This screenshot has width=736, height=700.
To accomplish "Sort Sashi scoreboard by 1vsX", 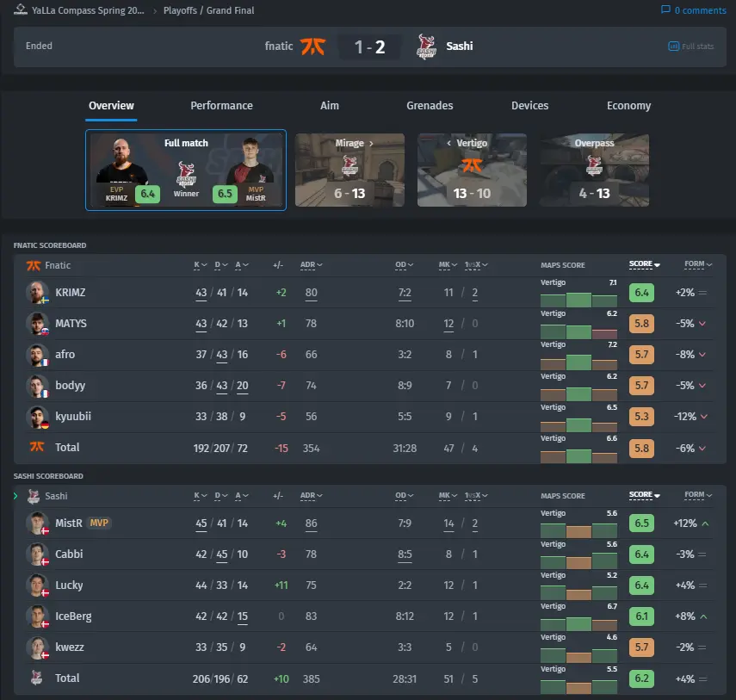I will pyautogui.click(x=476, y=495).
